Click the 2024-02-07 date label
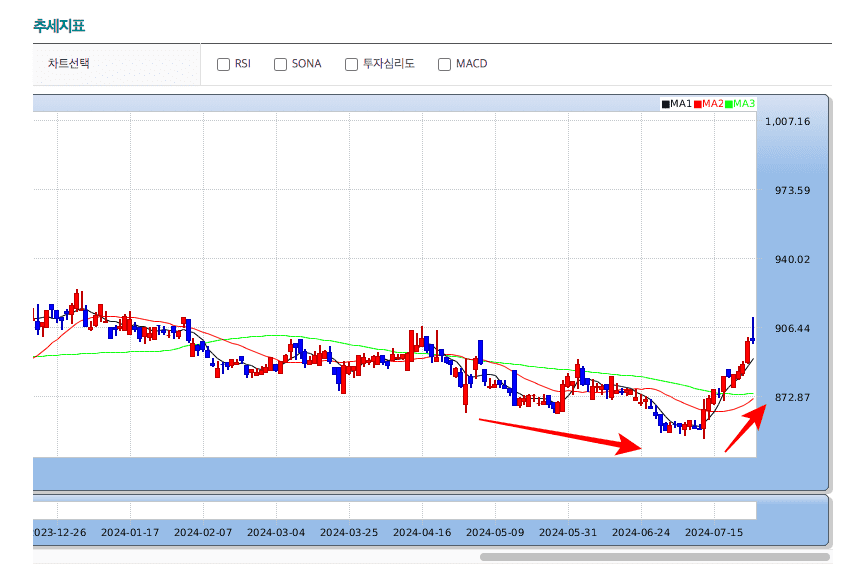The height and width of the screenshot is (576, 867). click(x=203, y=533)
